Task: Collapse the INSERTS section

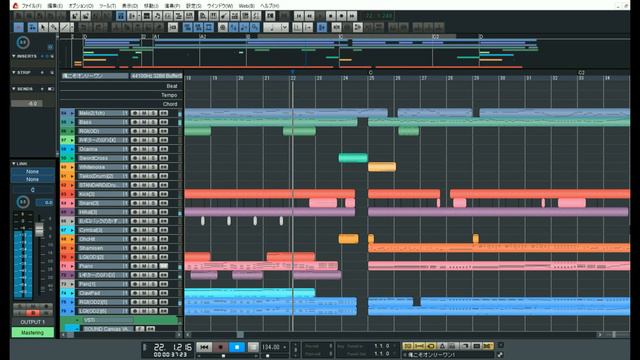Action: 14,56
